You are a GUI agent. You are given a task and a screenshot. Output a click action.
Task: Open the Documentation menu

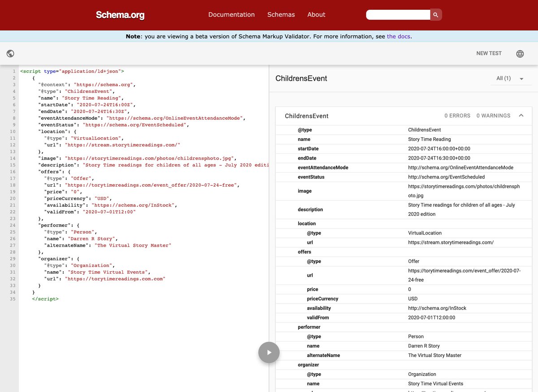pyautogui.click(x=231, y=14)
